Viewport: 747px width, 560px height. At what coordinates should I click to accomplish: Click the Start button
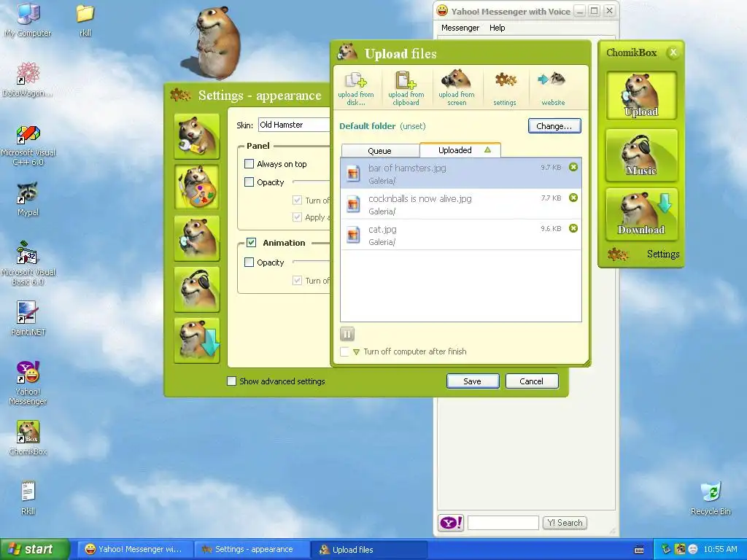click(x=34, y=549)
